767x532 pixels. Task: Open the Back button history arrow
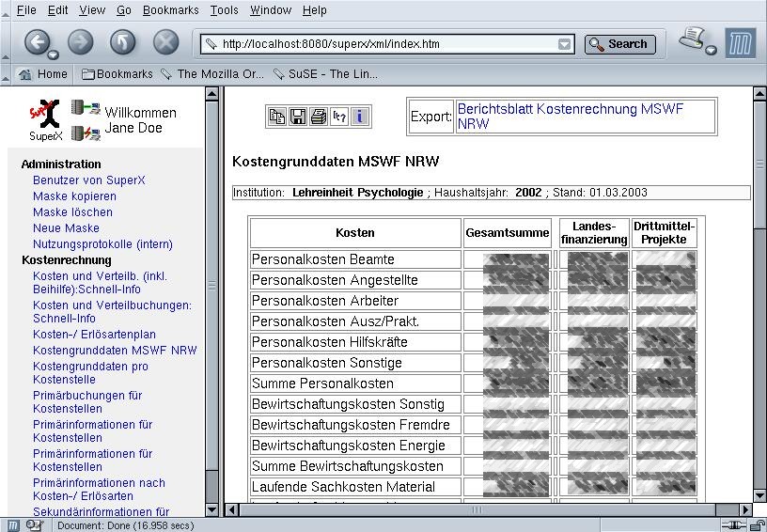pyautogui.click(x=55, y=54)
